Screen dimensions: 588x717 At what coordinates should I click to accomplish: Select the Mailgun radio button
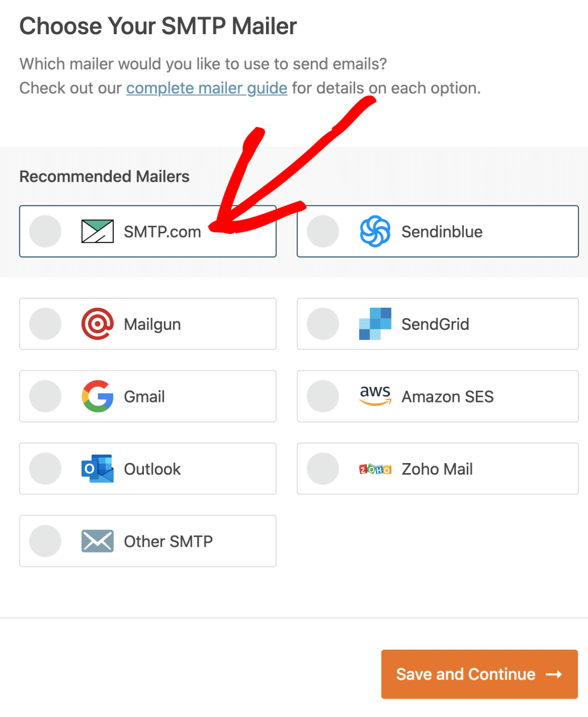[45, 324]
